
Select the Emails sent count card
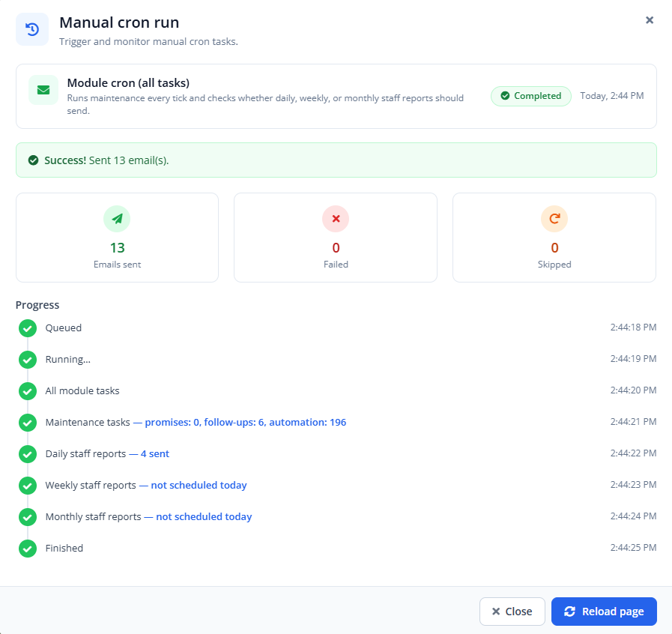[117, 238]
